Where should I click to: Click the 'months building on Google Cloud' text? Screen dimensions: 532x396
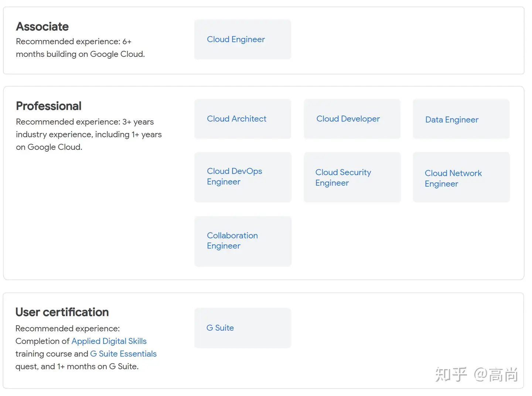pyautogui.click(x=80, y=54)
